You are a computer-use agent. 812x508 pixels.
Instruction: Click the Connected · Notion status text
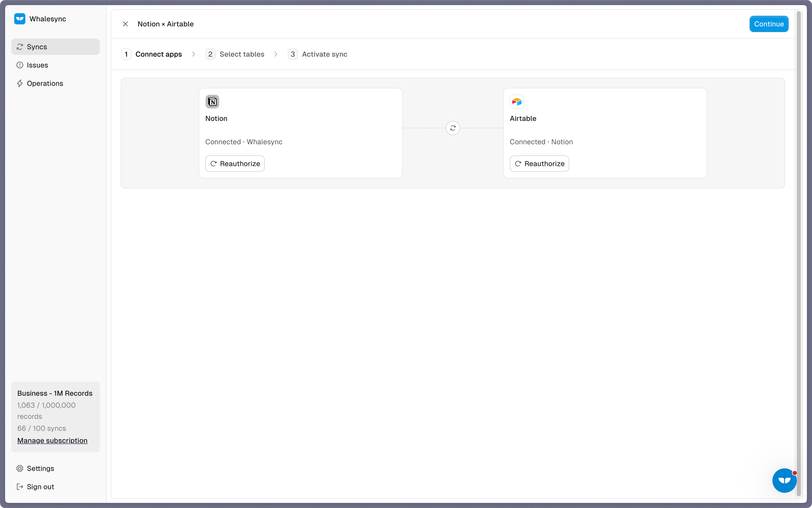(x=541, y=142)
